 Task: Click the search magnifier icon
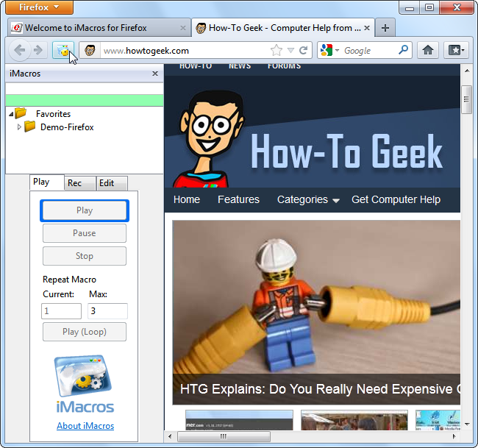coord(403,50)
